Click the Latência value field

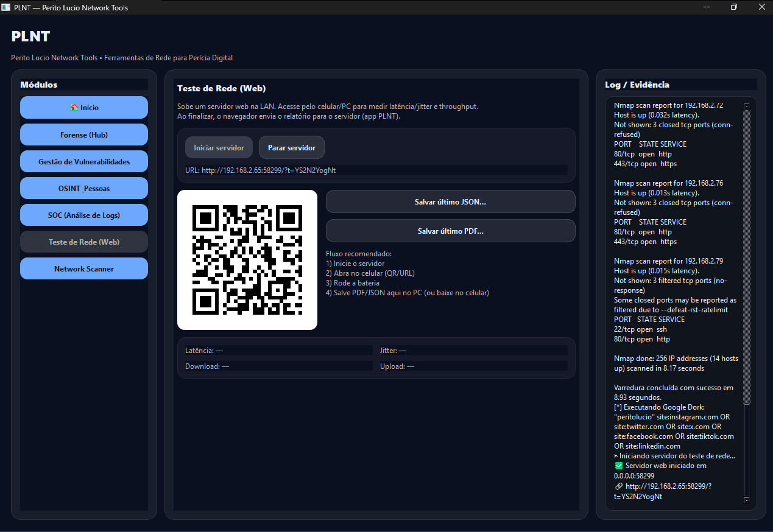[x=277, y=350]
